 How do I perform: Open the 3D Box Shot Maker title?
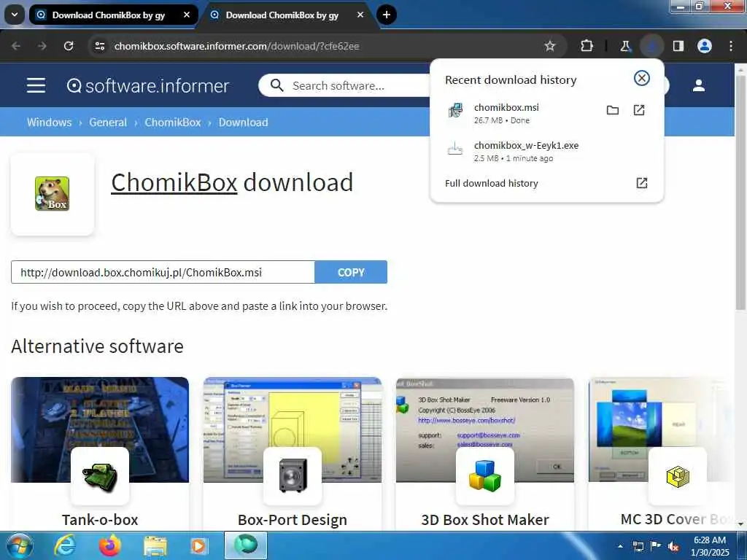484,519
